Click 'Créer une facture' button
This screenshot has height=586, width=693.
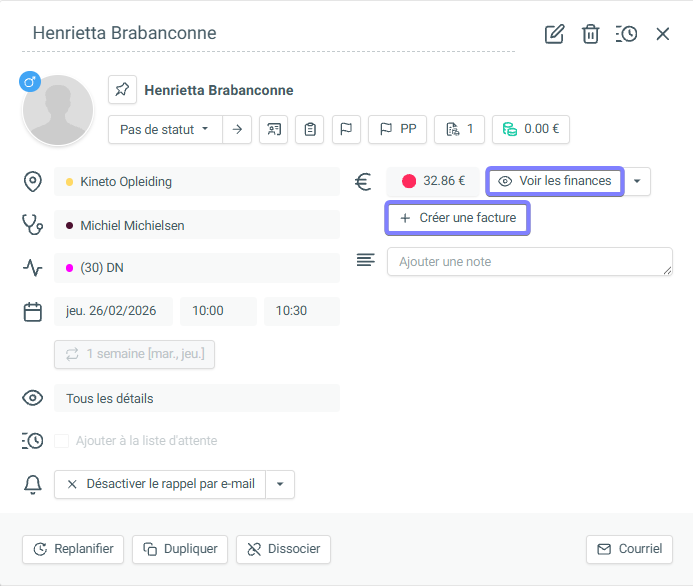pyautogui.click(x=458, y=218)
